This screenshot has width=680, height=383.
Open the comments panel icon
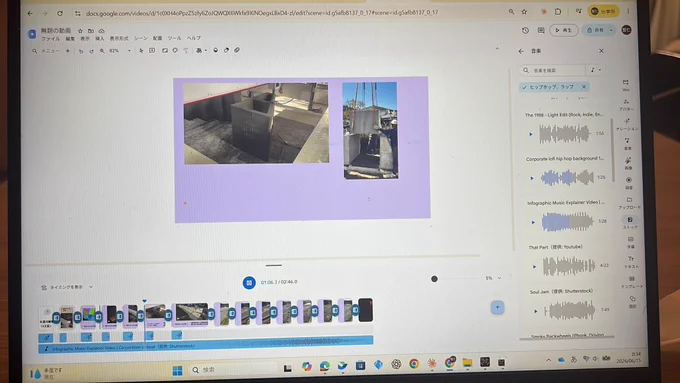541,30
